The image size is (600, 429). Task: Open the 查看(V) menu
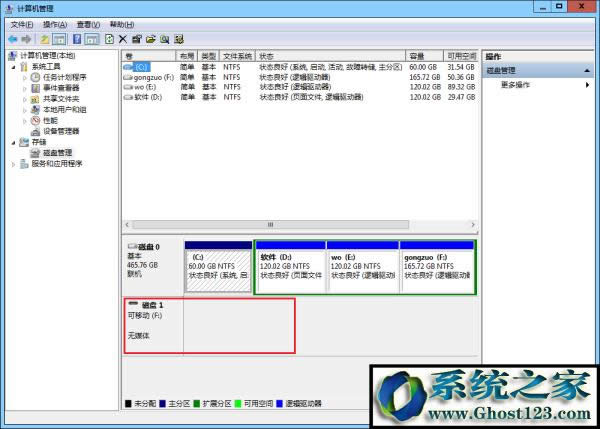[87, 23]
